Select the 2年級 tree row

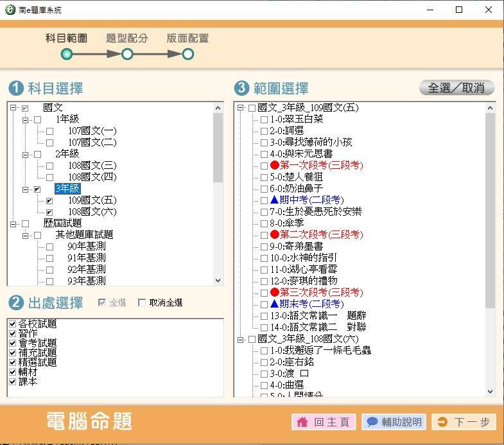(67, 154)
